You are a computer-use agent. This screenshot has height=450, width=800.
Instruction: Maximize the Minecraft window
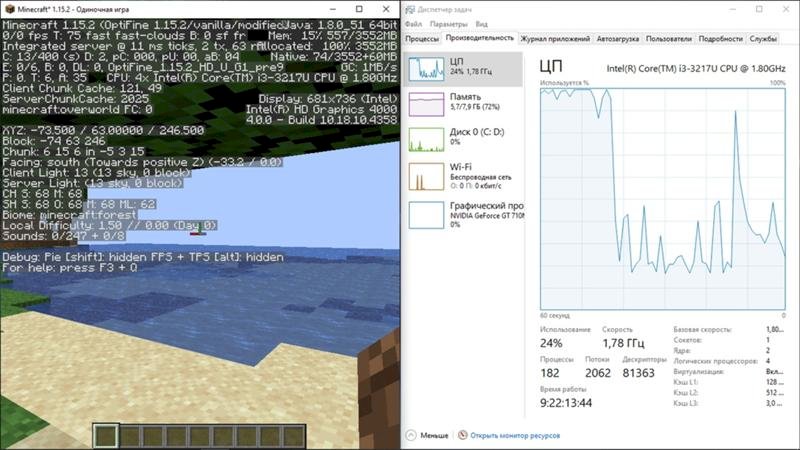click(x=359, y=9)
